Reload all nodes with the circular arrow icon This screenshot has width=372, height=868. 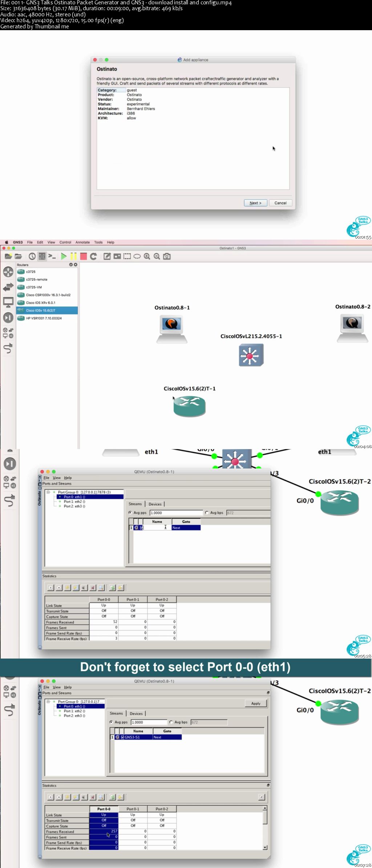[x=93, y=256]
